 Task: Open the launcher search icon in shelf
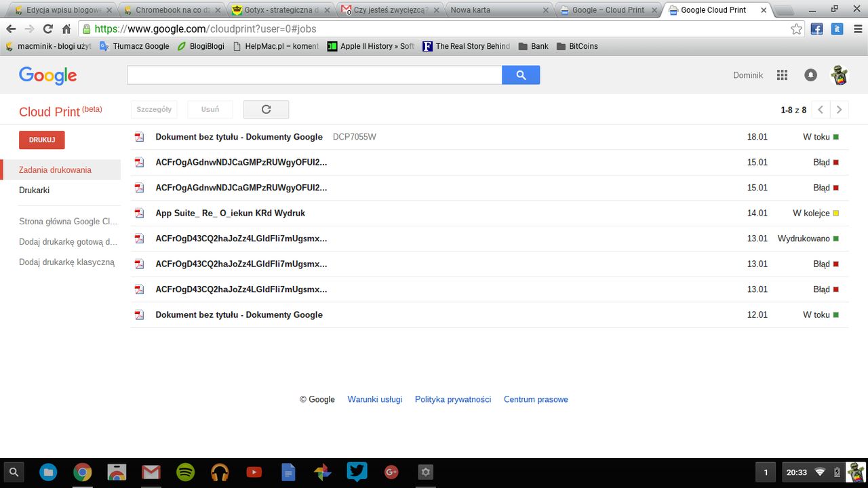point(14,472)
